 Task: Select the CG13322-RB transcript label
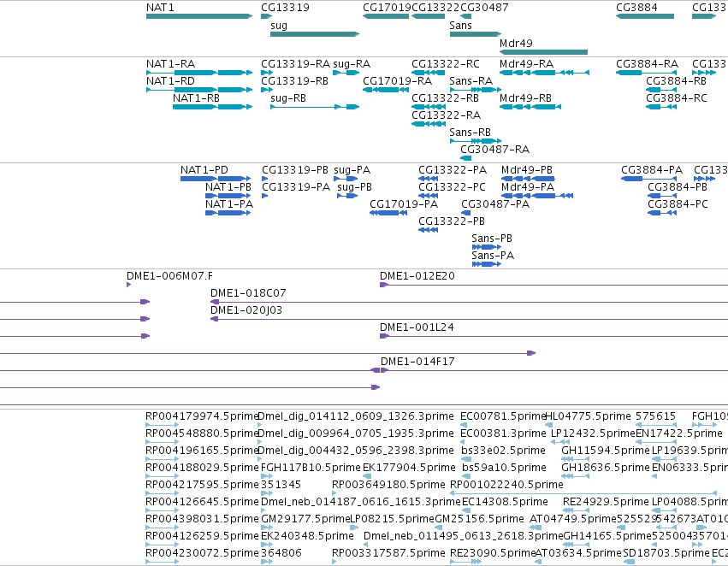pos(445,98)
